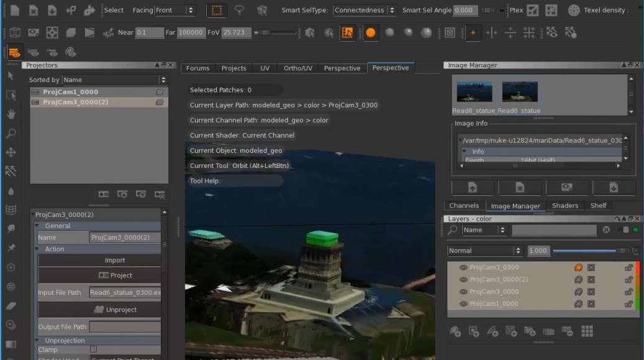
Task: Open the Shaders tab
Action: (565, 206)
